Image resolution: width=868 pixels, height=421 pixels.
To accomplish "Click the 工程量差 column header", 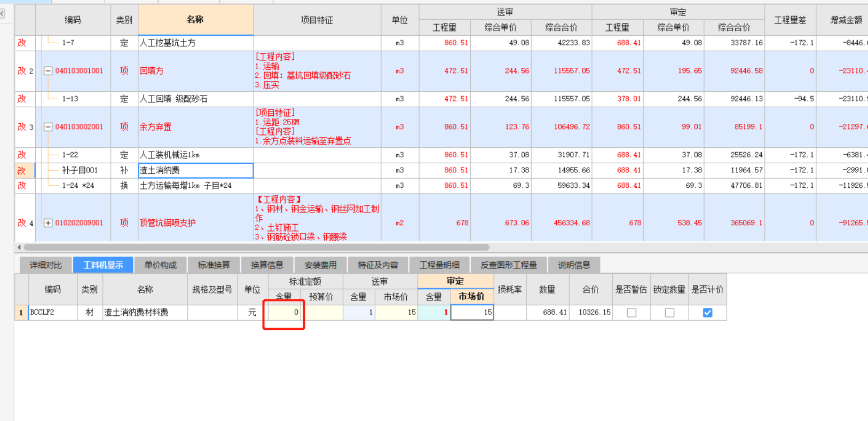I will (x=790, y=20).
